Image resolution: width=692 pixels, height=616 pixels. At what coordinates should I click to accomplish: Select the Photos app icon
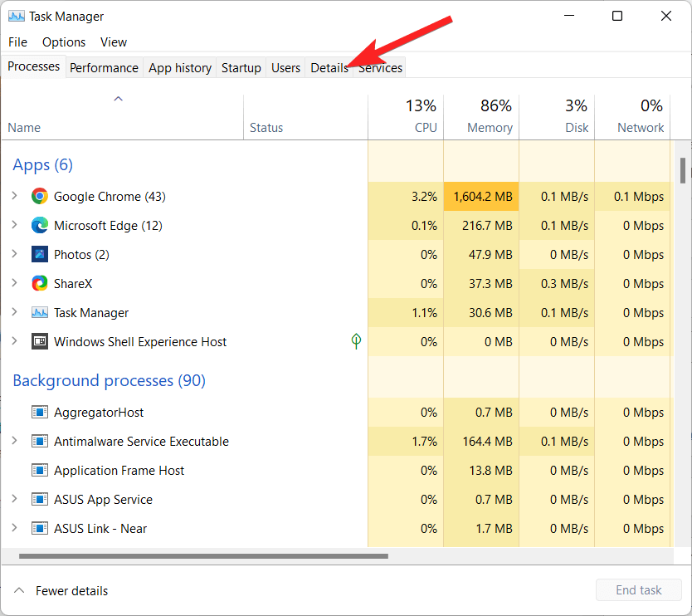point(39,254)
